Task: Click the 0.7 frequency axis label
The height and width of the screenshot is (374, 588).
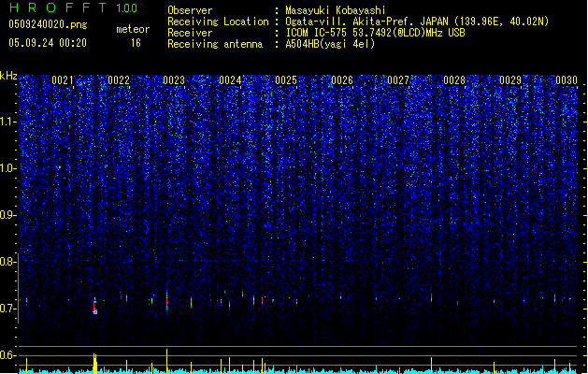Action: coord(8,309)
